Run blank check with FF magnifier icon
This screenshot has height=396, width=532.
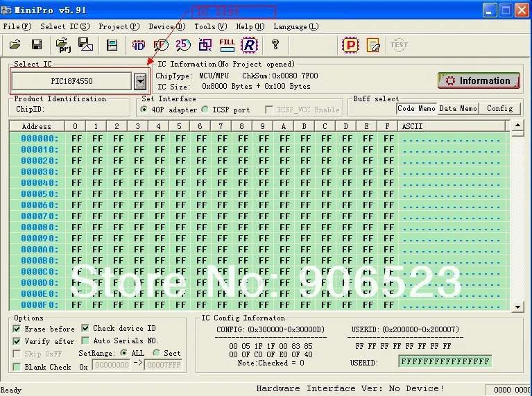(x=160, y=45)
